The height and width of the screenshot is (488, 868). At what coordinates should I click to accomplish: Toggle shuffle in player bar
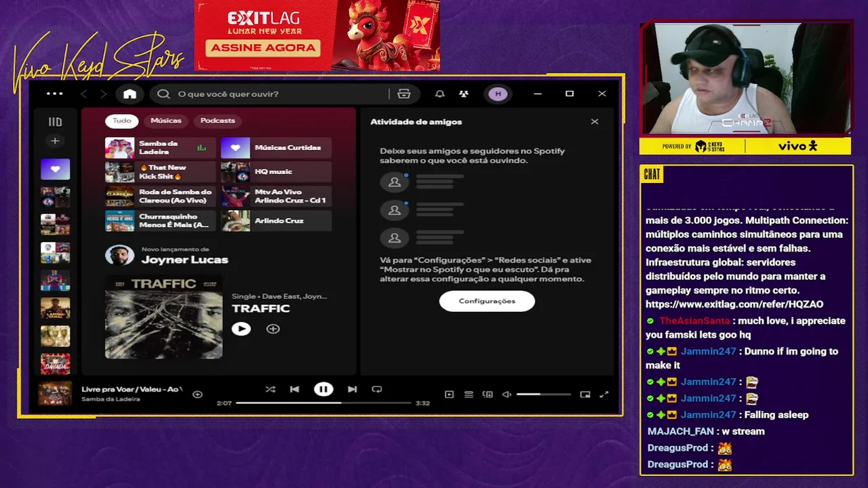pos(270,389)
